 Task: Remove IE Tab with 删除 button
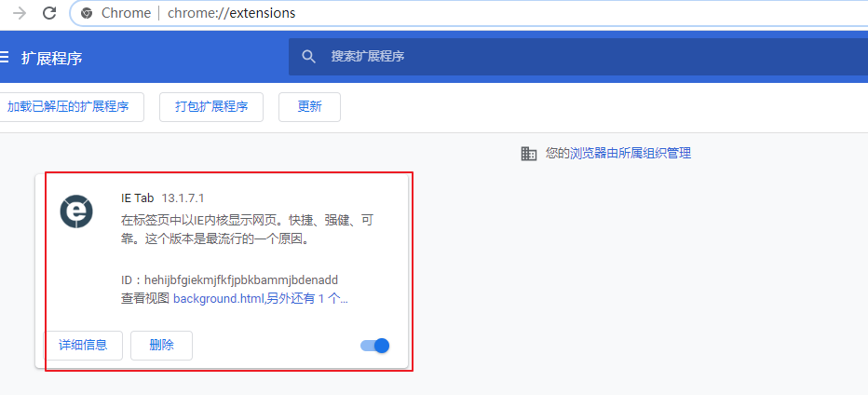click(162, 345)
